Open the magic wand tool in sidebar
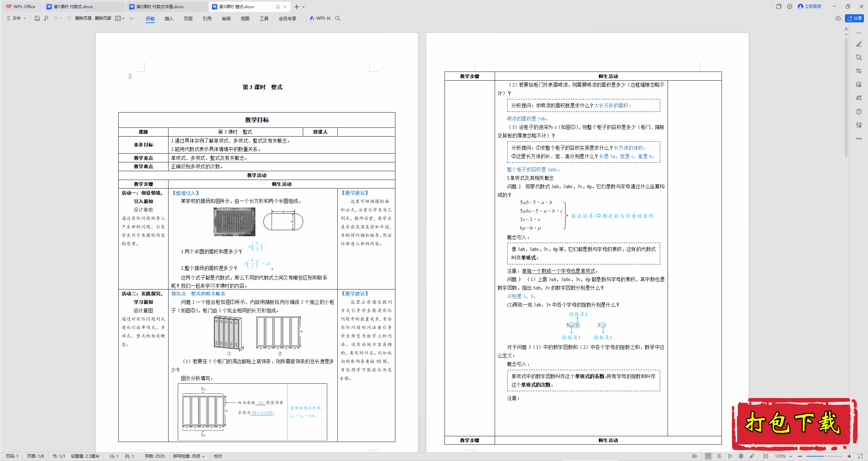 tap(859, 98)
